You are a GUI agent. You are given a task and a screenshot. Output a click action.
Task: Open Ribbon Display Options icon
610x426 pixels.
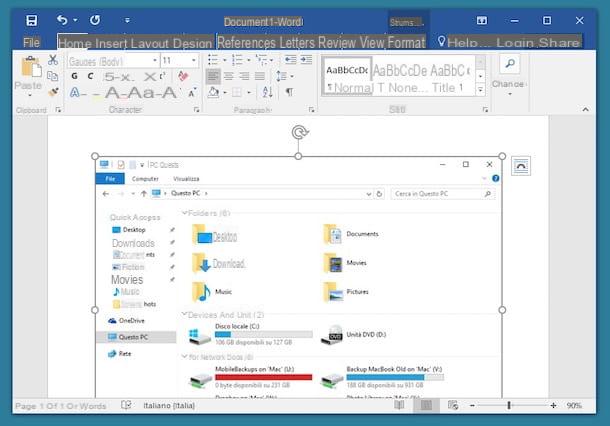(482, 20)
